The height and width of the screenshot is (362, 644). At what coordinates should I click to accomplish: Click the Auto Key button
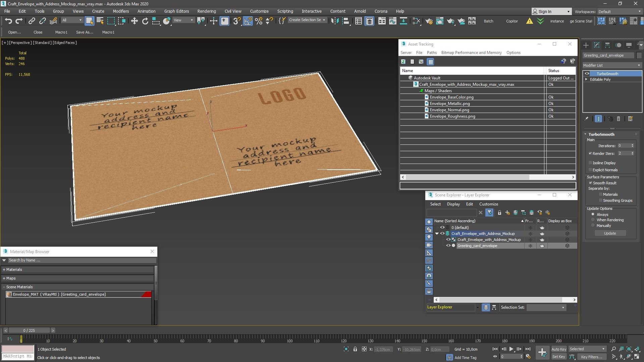click(558, 349)
